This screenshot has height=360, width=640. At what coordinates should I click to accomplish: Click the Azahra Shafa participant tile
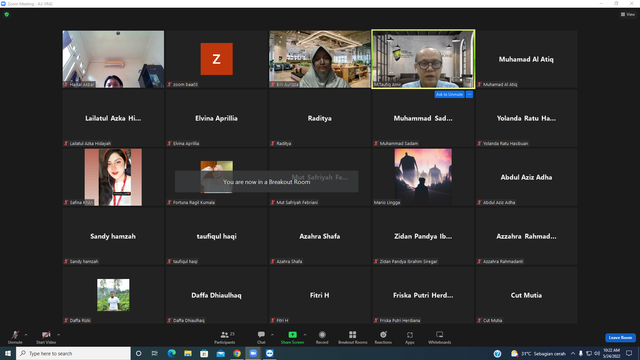[320, 236]
